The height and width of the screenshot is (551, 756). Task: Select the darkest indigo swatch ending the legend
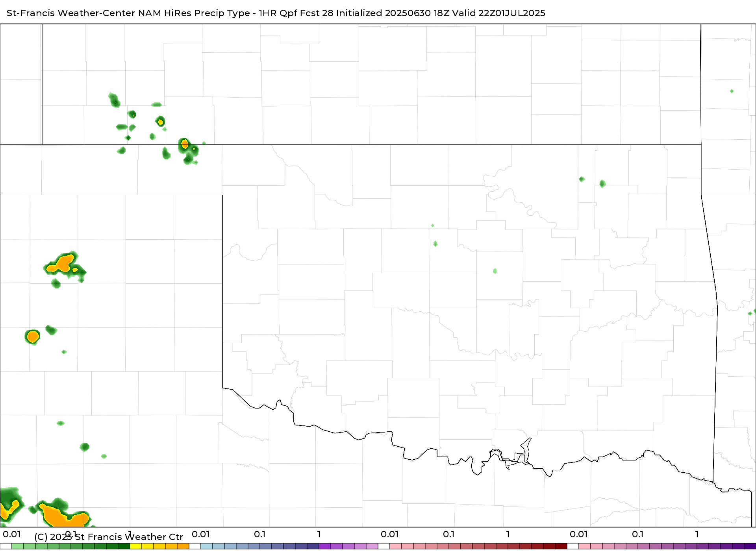[750, 546]
